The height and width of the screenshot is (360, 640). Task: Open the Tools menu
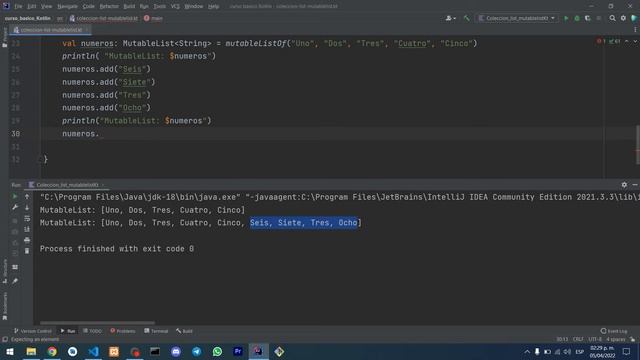pos(160,6)
